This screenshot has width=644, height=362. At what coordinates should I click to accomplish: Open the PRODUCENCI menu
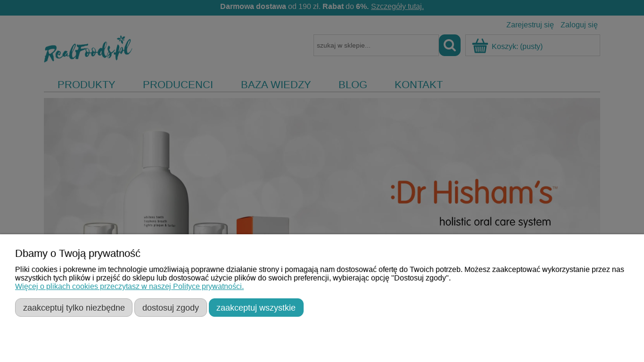tap(178, 84)
